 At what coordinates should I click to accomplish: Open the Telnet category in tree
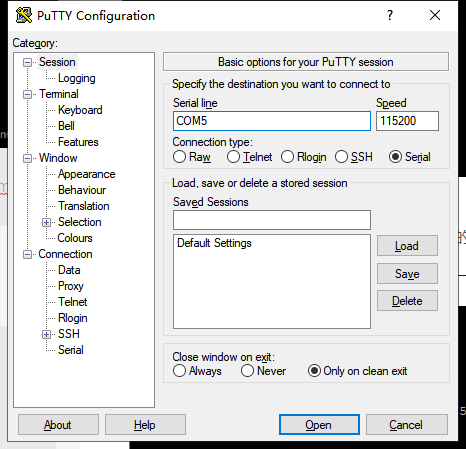point(72,302)
